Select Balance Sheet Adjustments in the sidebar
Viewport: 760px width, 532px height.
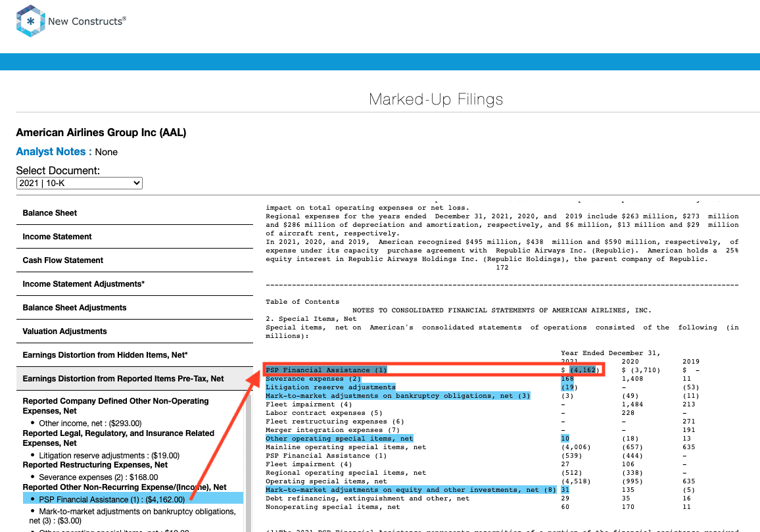135,308
